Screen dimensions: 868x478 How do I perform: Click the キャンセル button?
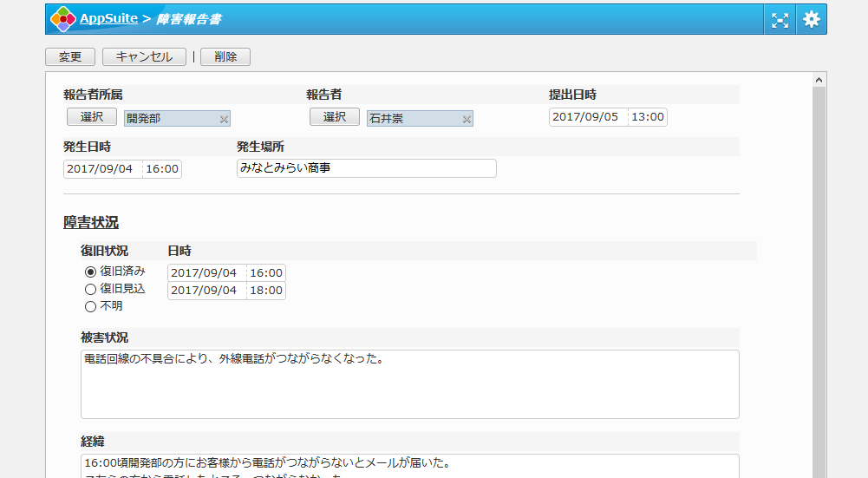coord(144,56)
